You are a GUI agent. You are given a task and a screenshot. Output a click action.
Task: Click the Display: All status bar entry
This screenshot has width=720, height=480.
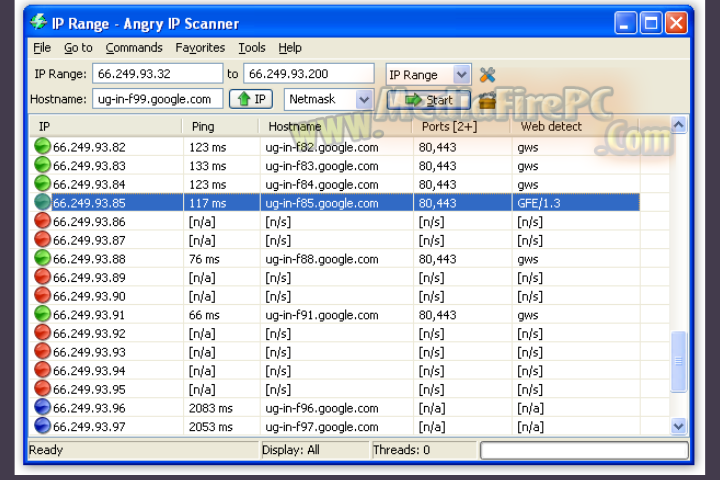(291, 450)
